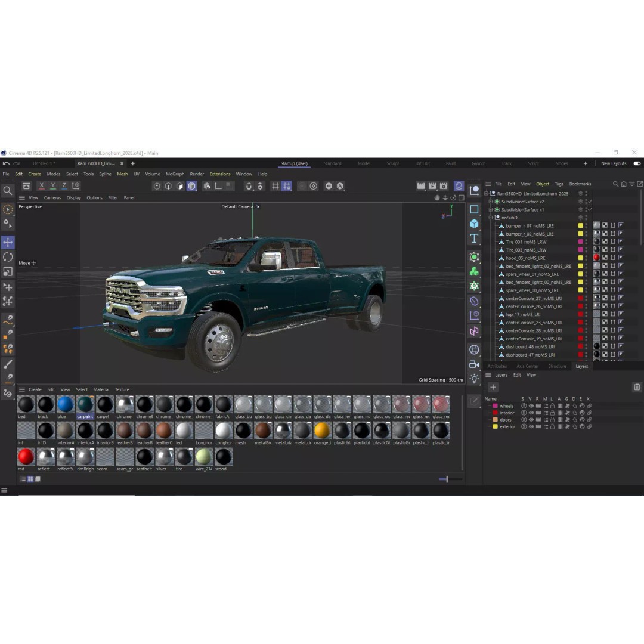Open the green Cloner MoGraph icon
This screenshot has width=644, height=644.
click(475, 271)
